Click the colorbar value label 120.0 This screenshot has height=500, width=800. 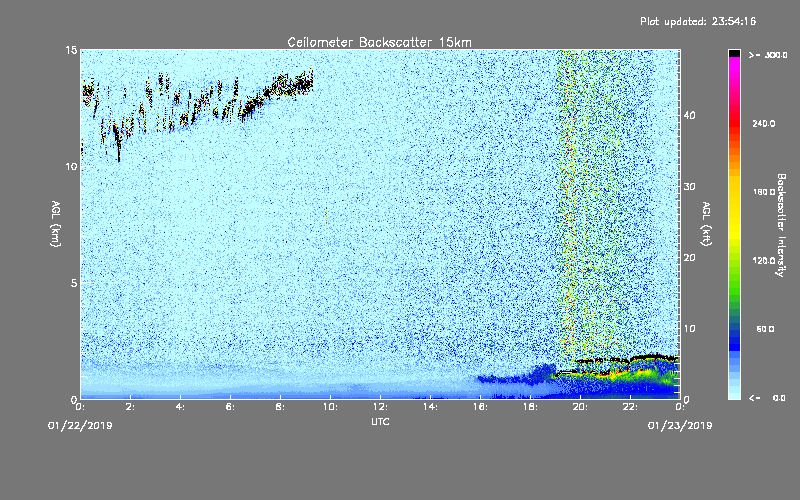763,261
